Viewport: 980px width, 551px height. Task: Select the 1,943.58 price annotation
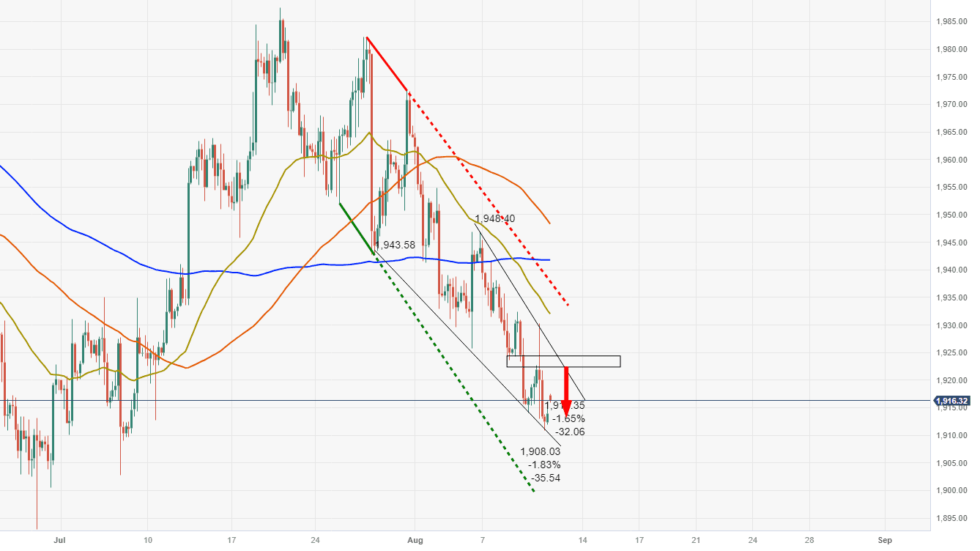tap(395, 245)
